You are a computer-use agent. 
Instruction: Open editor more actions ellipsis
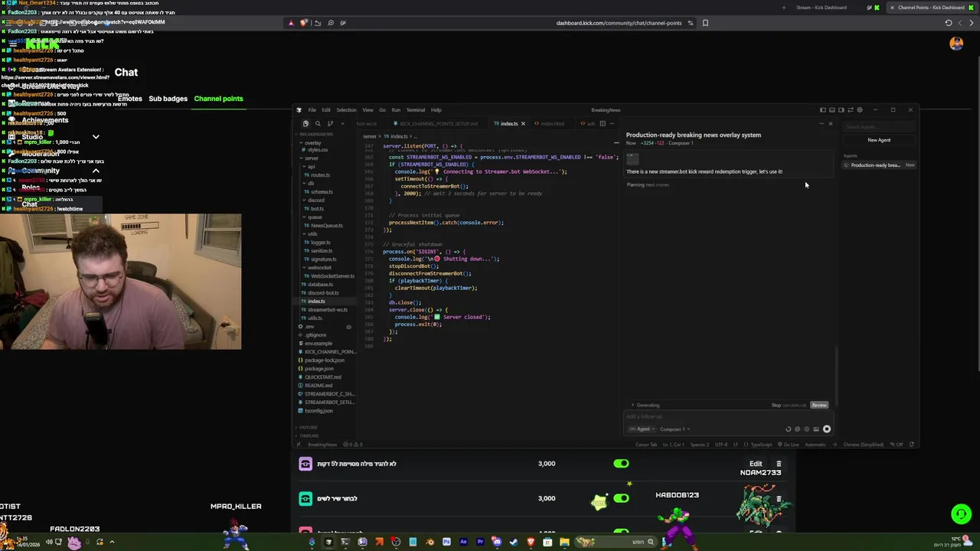pyautogui.click(x=612, y=123)
